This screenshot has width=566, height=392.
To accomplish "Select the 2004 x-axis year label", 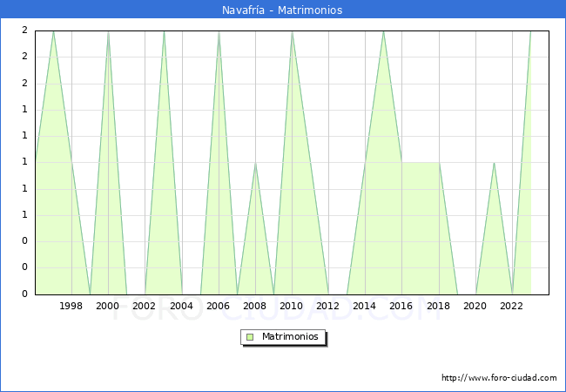I will pyautogui.click(x=181, y=306).
